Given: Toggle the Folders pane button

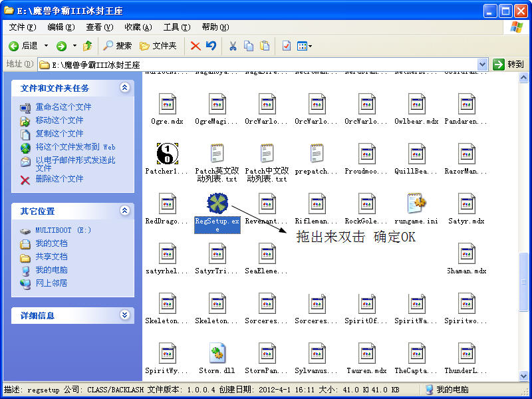Looking at the screenshot, I should point(158,46).
